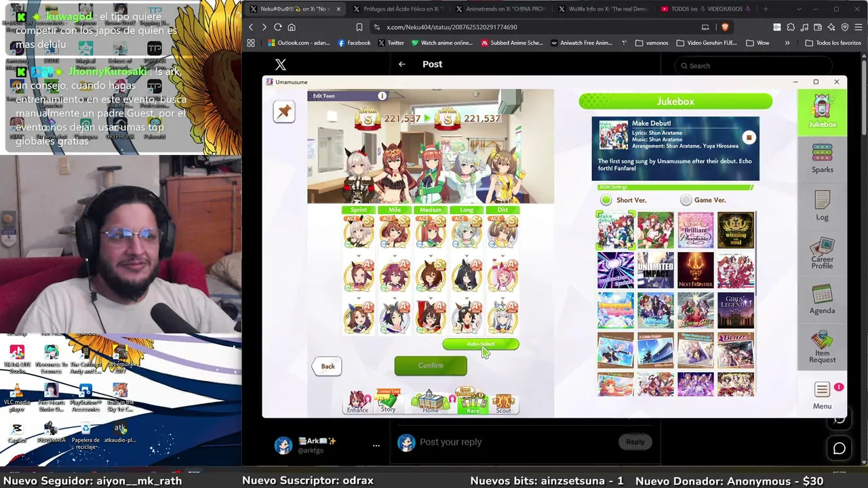Open the browser extensions puzzle icon
The image size is (868, 488).
(x=791, y=27)
